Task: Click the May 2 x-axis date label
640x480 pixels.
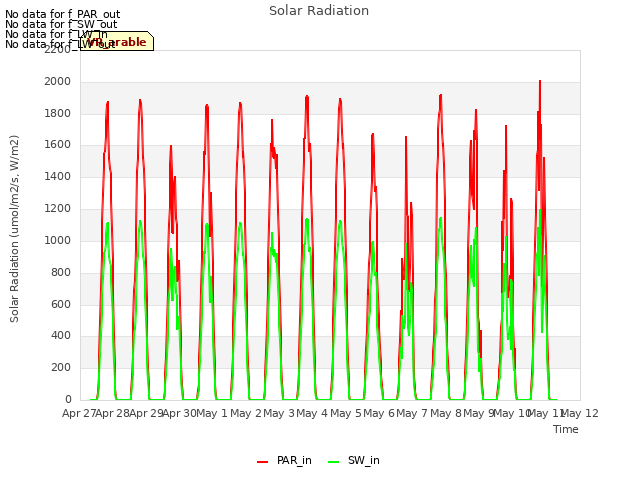Action: tap(246, 413)
